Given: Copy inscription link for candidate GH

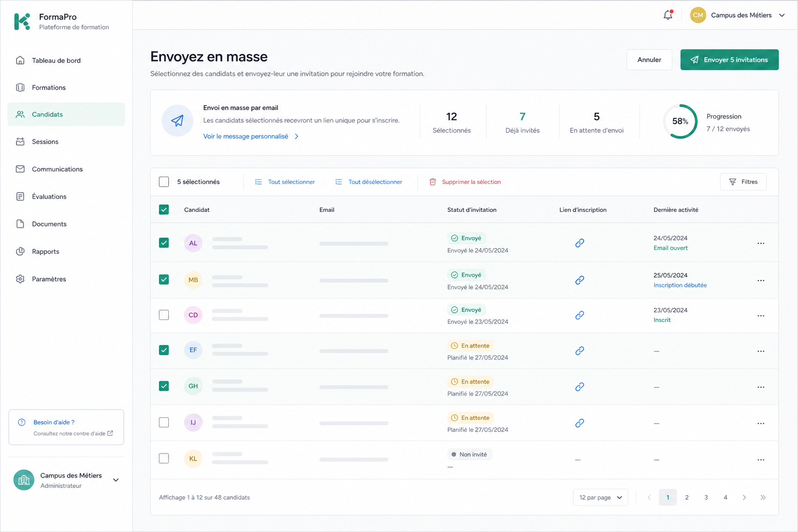Looking at the screenshot, I should 580,387.
